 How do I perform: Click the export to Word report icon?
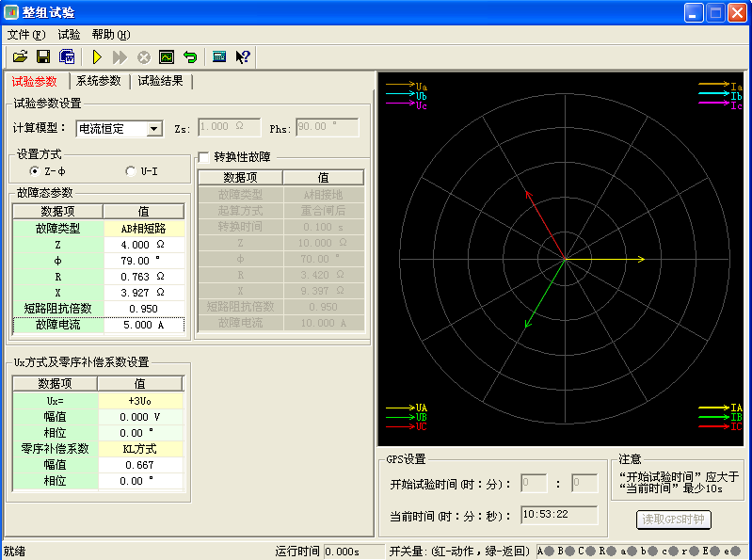(x=66, y=57)
